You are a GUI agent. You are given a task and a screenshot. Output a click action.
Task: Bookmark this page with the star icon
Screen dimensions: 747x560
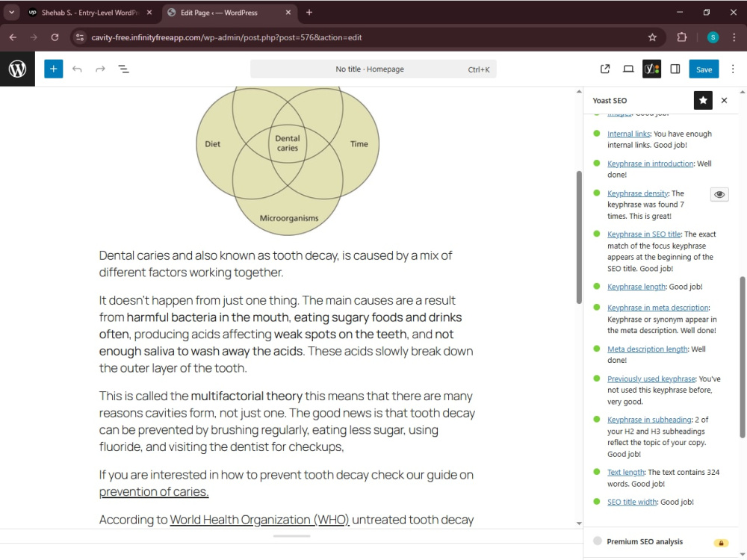(x=652, y=37)
